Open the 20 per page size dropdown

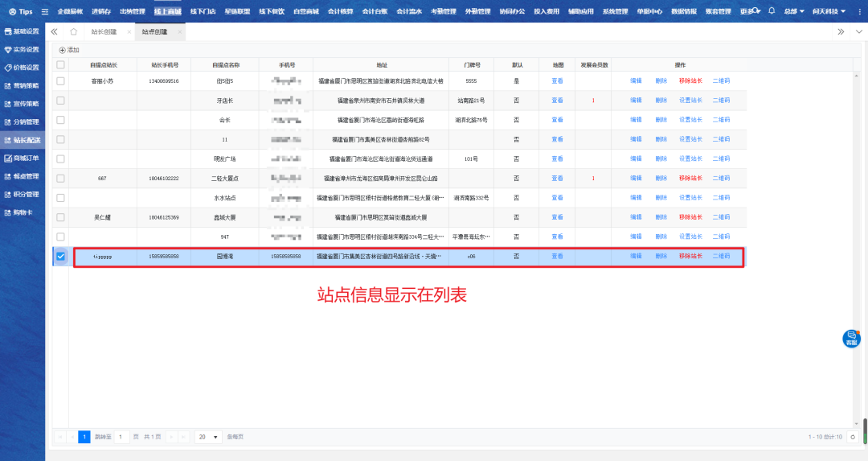click(x=208, y=437)
